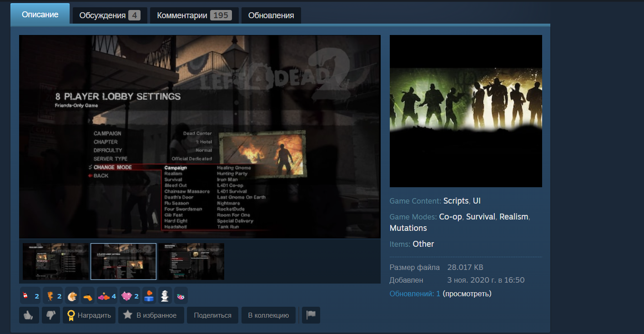Screen dimensions: 644x334
Task: Click the pink boxing gloves award
Action: pyautogui.click(x=107, y=297)
